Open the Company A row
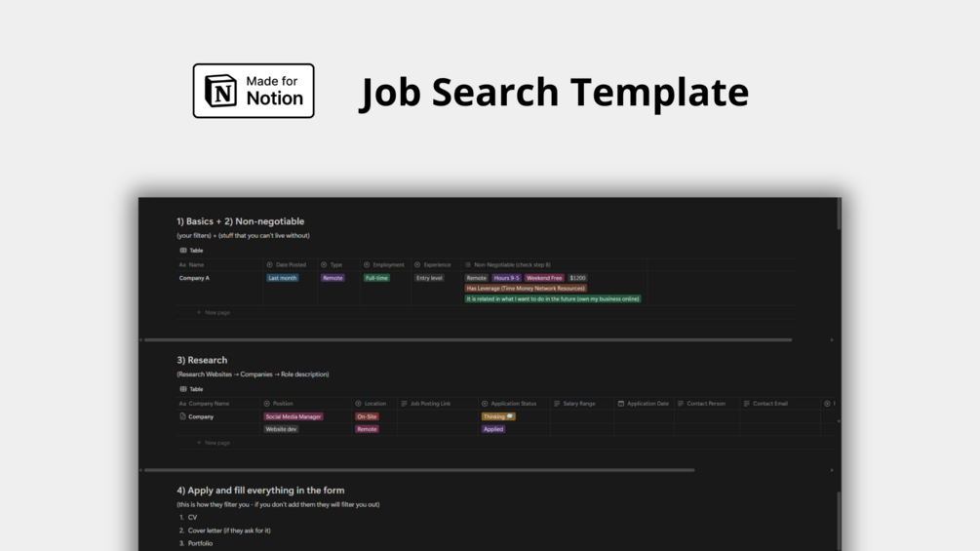The width and height of the screenshot is (980, 551). [194, 278]
